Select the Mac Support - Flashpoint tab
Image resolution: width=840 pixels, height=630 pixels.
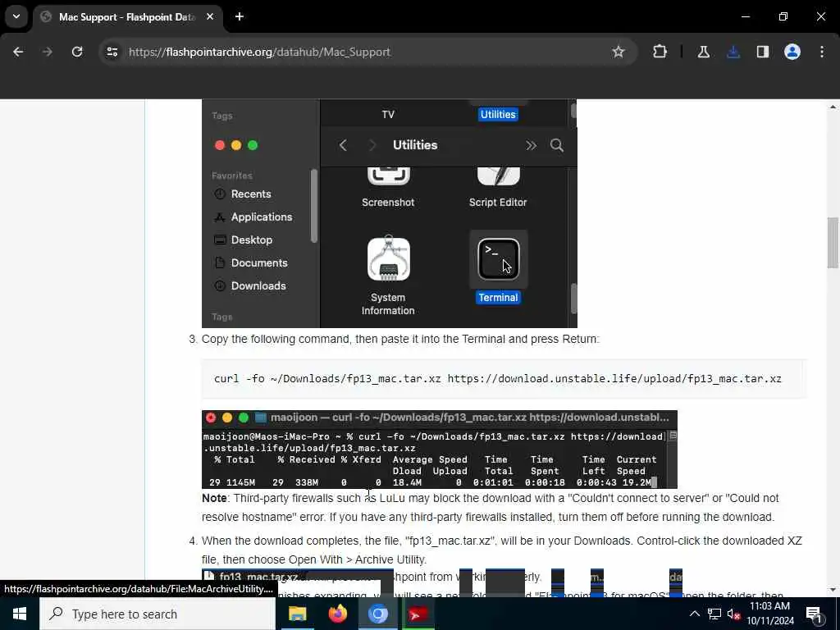pos(127,17)
